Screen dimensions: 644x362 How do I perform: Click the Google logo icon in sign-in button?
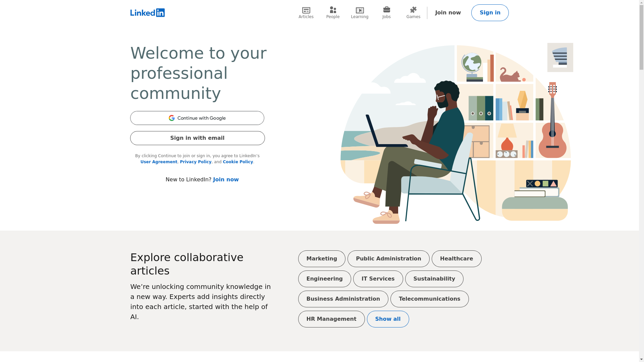[x=172, y=118]
